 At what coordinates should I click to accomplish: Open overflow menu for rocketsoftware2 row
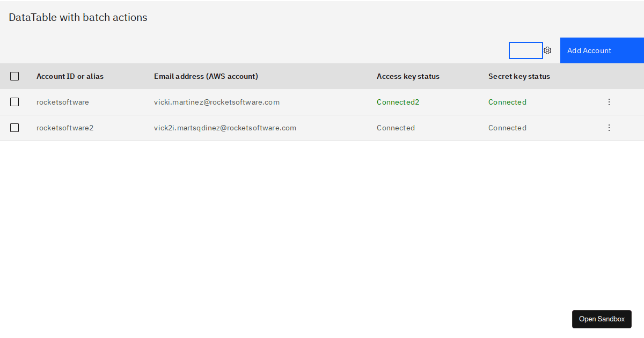pos(609,128)
